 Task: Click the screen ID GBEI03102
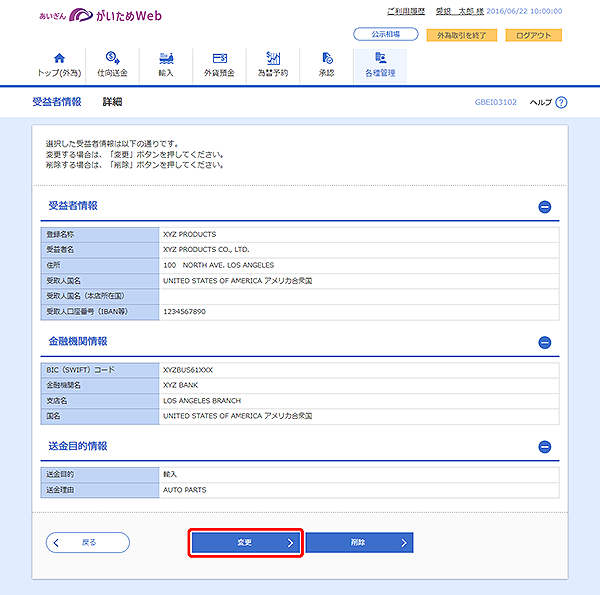[x=496, y=102]
